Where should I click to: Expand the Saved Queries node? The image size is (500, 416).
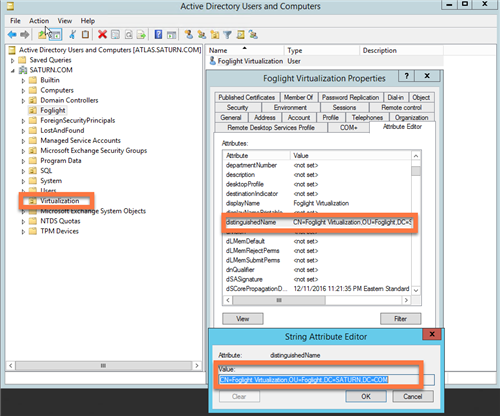(x=13, y=60)
